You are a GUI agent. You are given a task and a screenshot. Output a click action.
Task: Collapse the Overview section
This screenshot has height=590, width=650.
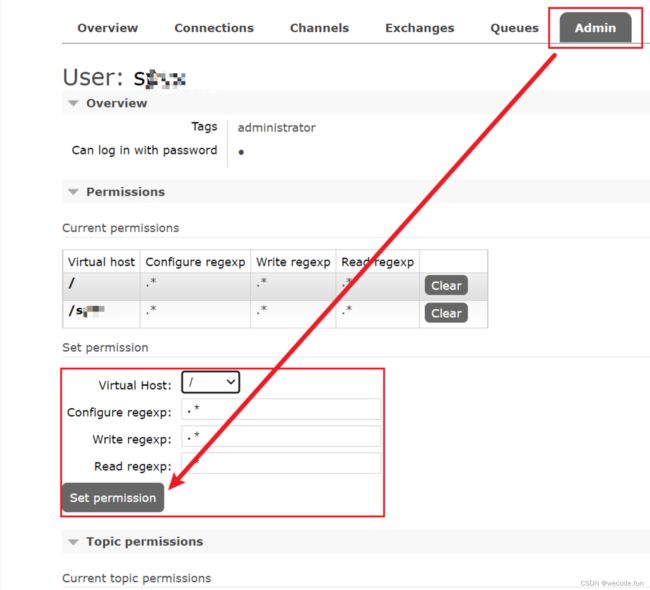116,103
